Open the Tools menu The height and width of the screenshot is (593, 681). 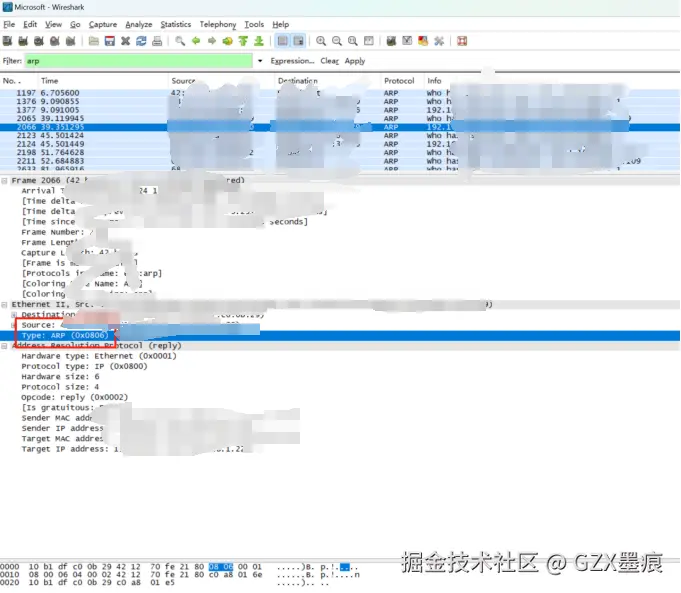coord(254,24)
